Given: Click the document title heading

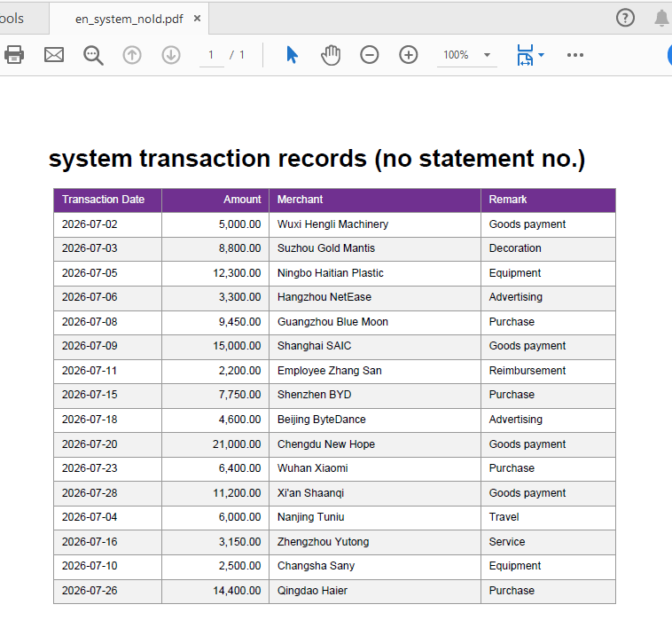Looking at the screenshot, I should coord(316,159).
